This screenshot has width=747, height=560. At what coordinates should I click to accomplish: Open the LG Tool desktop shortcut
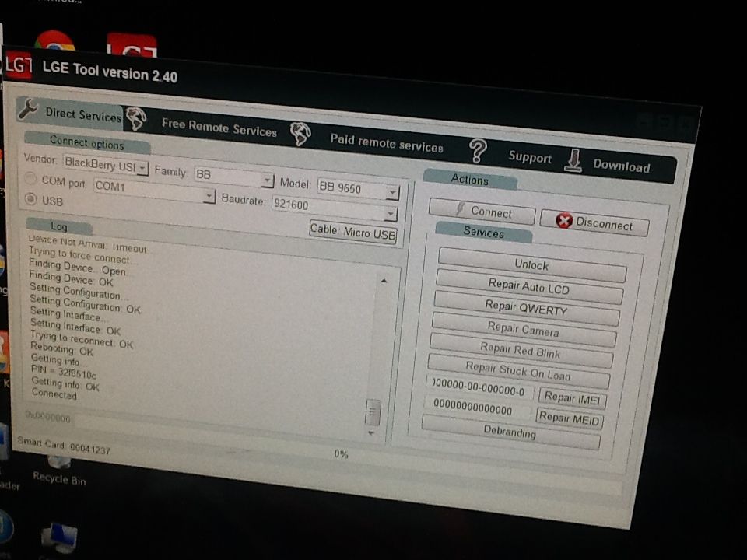tap(132, 45)
